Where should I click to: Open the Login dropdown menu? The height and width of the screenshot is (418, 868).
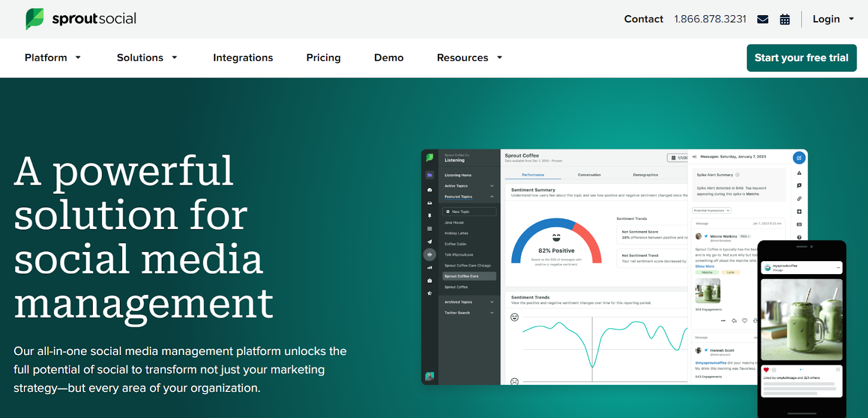[833, 19]
